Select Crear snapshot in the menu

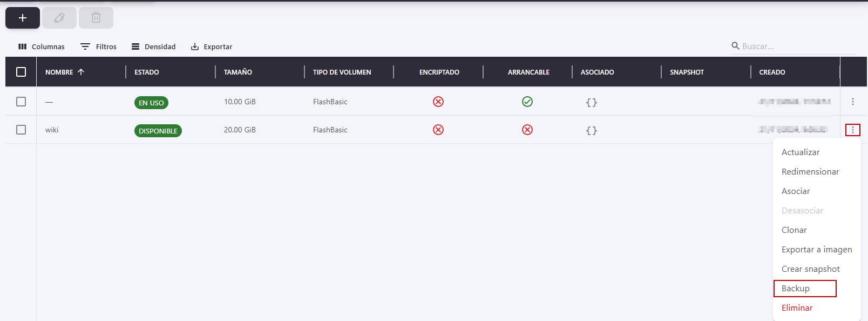(810, 269)
